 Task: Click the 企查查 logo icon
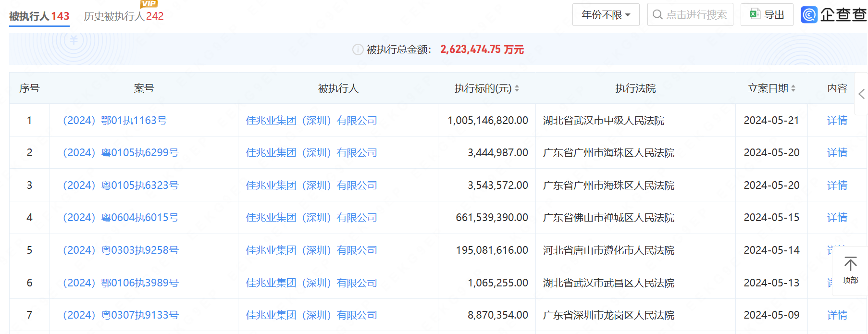[x=809, y=14]
